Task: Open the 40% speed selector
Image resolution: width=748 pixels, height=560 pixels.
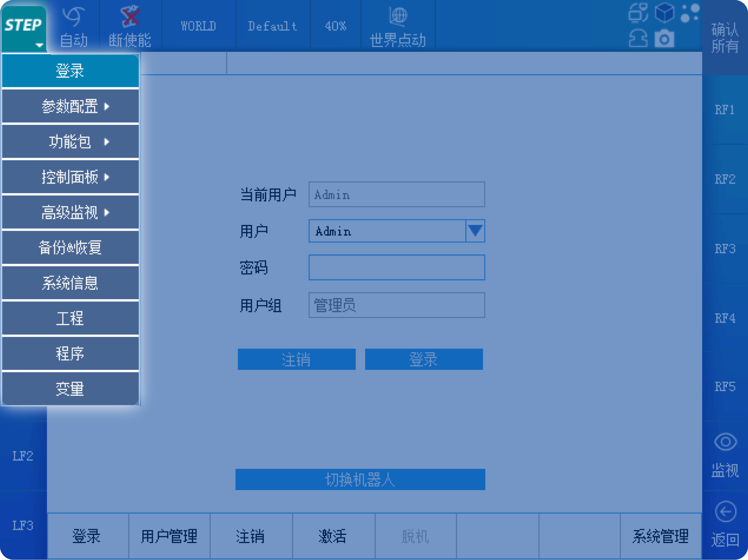Action: pos(335,26)
